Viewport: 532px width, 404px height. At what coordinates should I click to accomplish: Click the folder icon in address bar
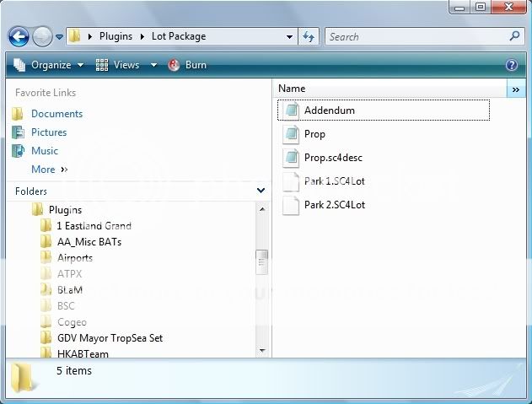tap(75, 36)
